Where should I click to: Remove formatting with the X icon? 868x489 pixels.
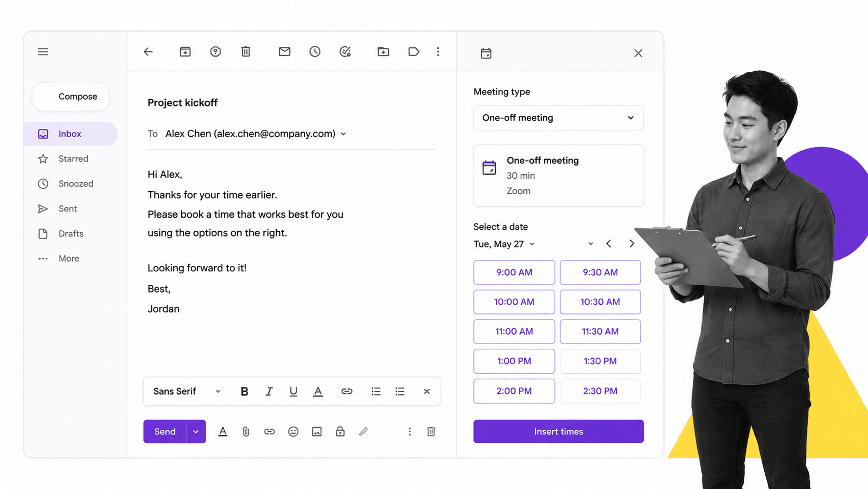pos(427,391)
